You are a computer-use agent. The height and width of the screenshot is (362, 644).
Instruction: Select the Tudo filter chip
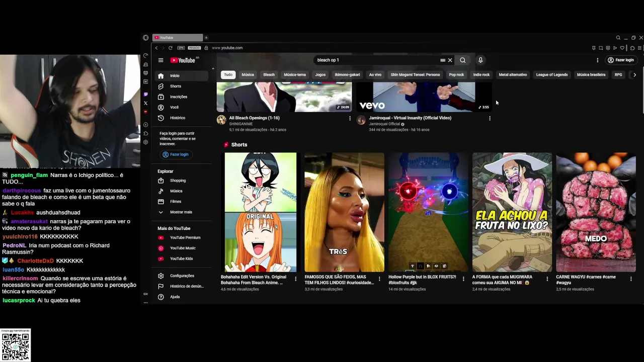click(x=228, y=75)
